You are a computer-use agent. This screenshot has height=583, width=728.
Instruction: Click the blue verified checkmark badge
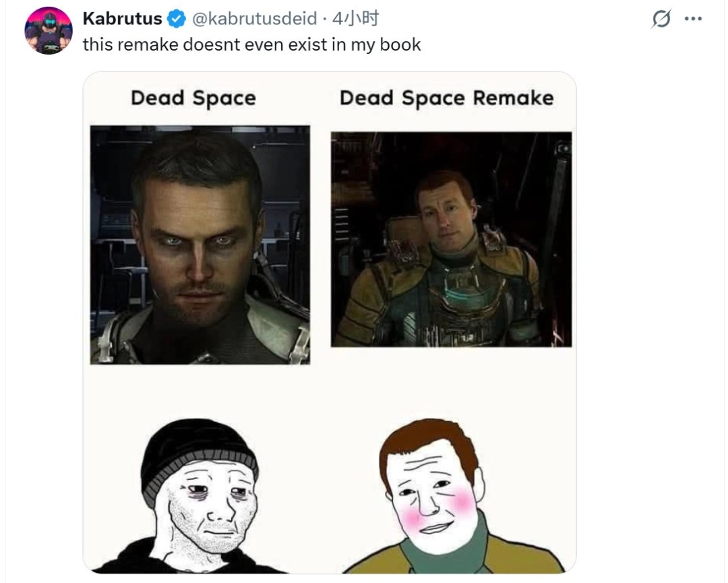point(177,19)
